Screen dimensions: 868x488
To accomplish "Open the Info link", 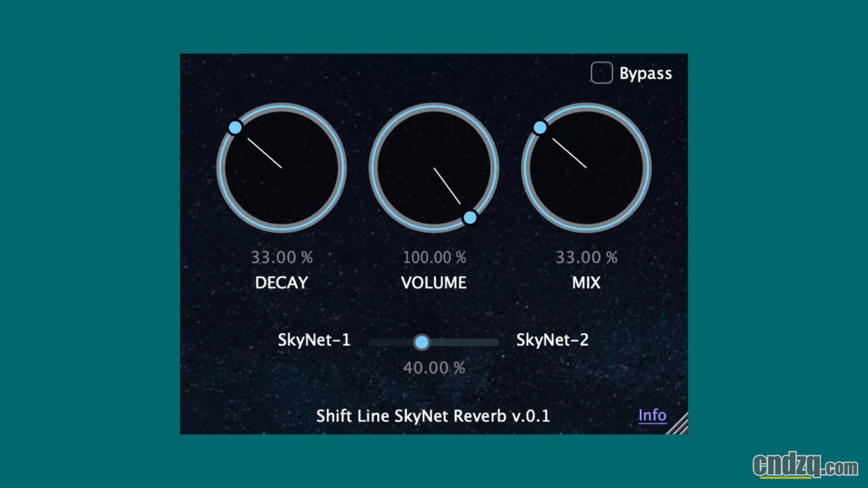I will click(x=652, y=415).
